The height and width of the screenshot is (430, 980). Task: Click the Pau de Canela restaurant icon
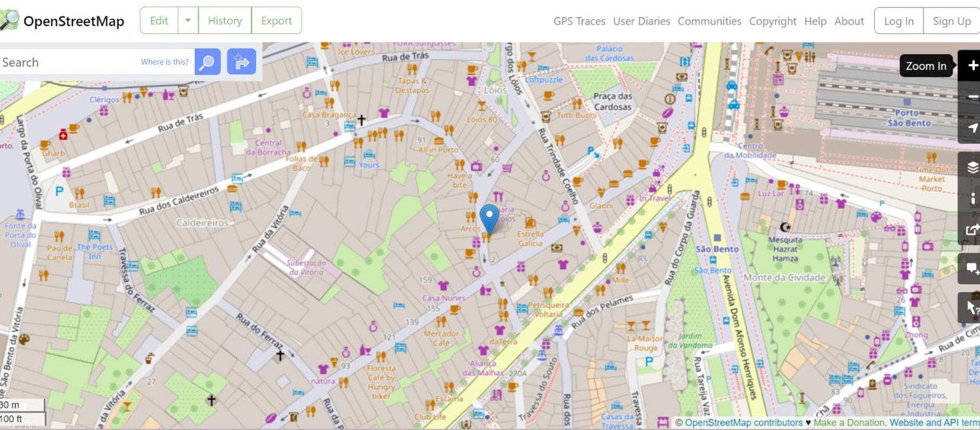[x=59, y=236]
